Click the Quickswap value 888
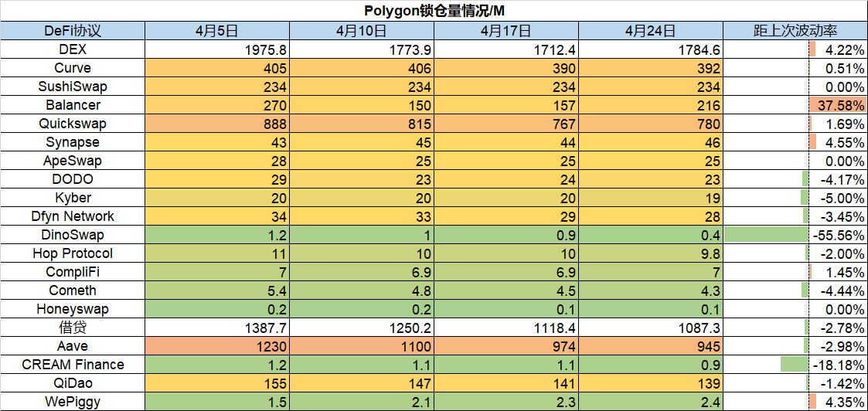Image resolution: width=868 pixels, height=411 pixels. pos(217,124)
